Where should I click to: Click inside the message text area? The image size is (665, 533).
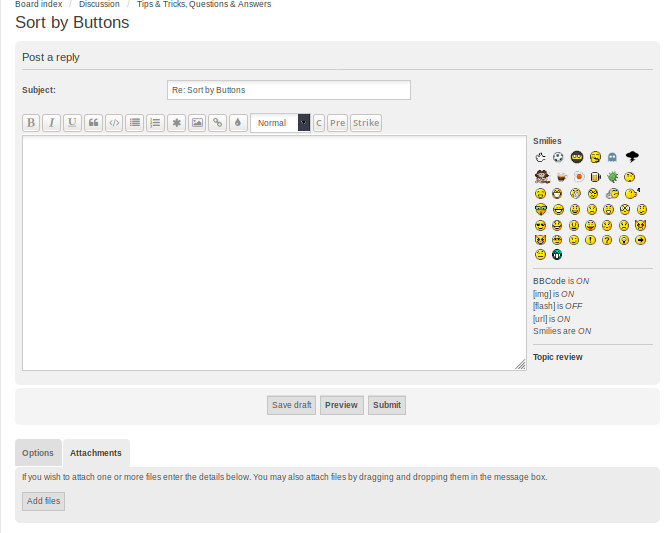click(x=274, y=253)
